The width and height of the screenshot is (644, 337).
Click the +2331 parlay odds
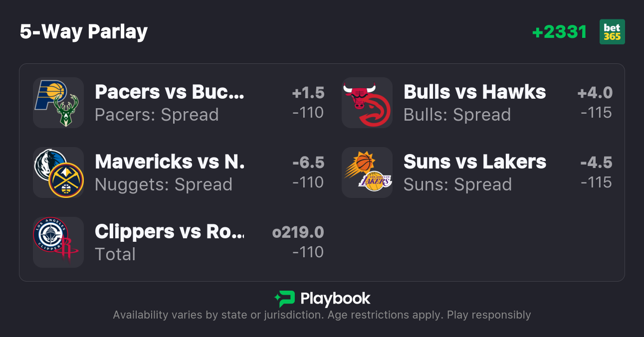[559, 32]
